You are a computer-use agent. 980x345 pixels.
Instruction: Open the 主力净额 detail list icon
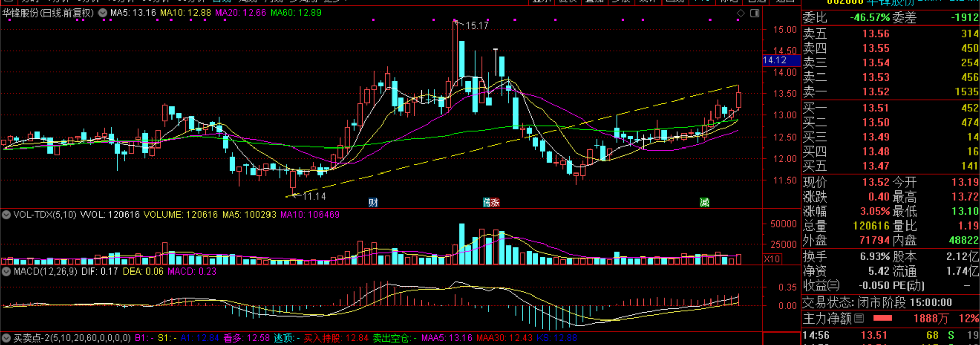point(859,318)
